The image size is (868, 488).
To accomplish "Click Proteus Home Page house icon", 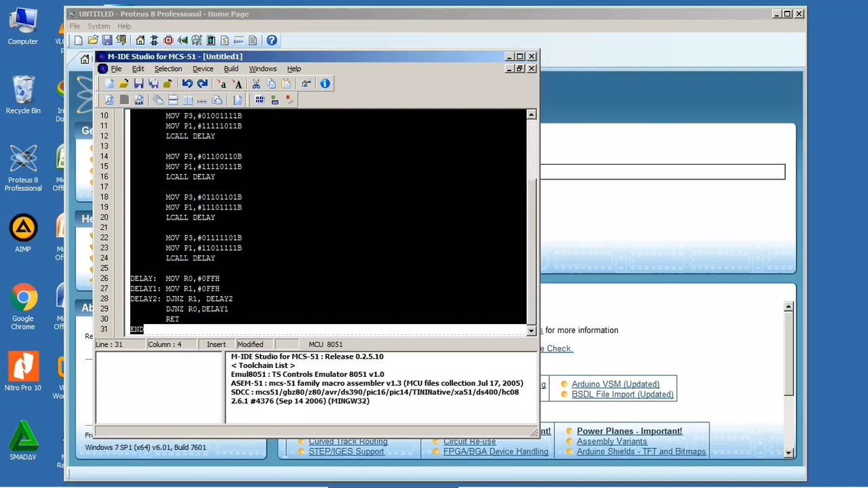I will tap(140, 41).
